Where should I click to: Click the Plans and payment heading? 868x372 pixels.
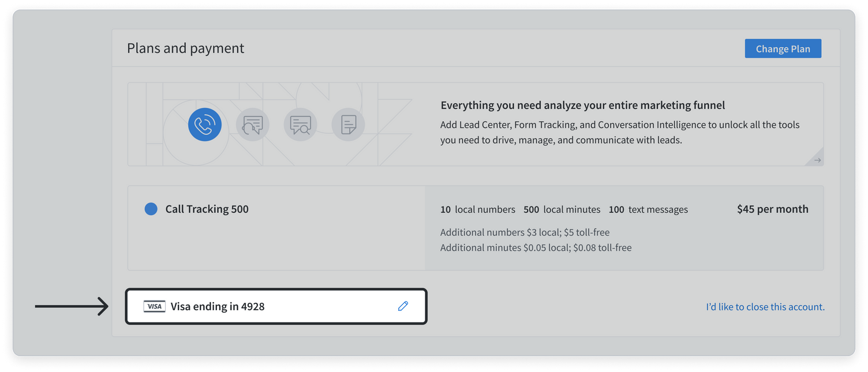tap(186, 48)
